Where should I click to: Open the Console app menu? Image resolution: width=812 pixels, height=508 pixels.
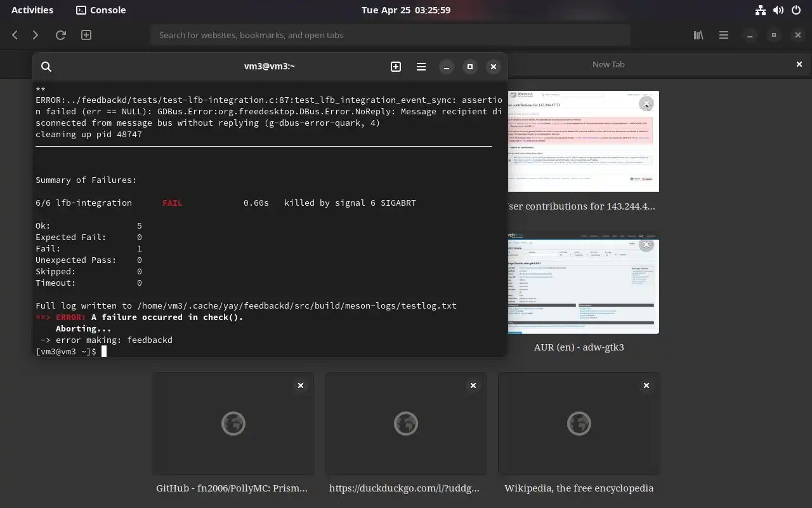coord(101,10)
